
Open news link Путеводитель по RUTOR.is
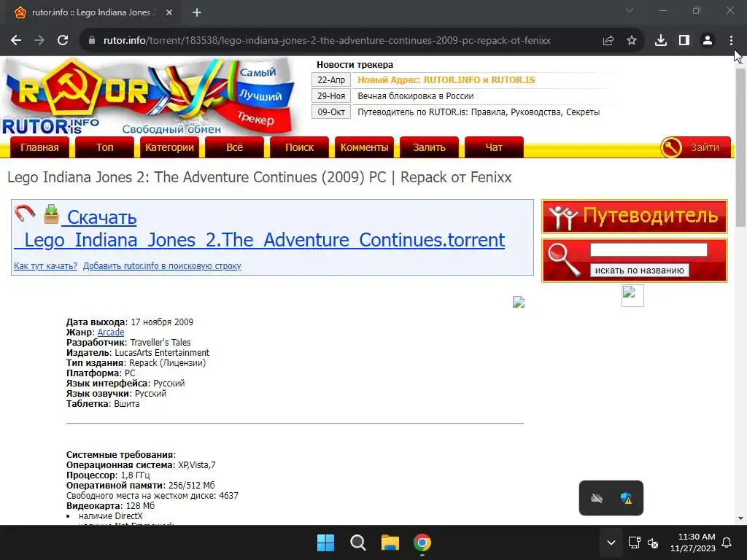pyautogui.click(x=479, y=112)
